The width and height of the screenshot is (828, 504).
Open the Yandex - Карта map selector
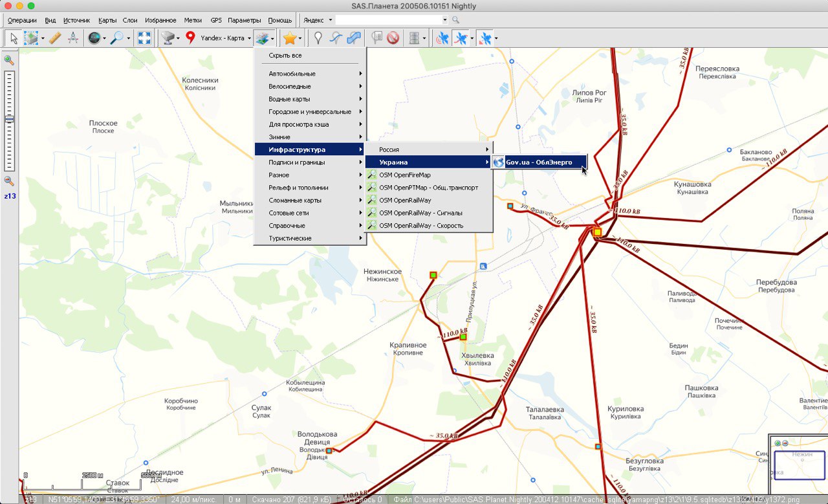pos(225,38)
